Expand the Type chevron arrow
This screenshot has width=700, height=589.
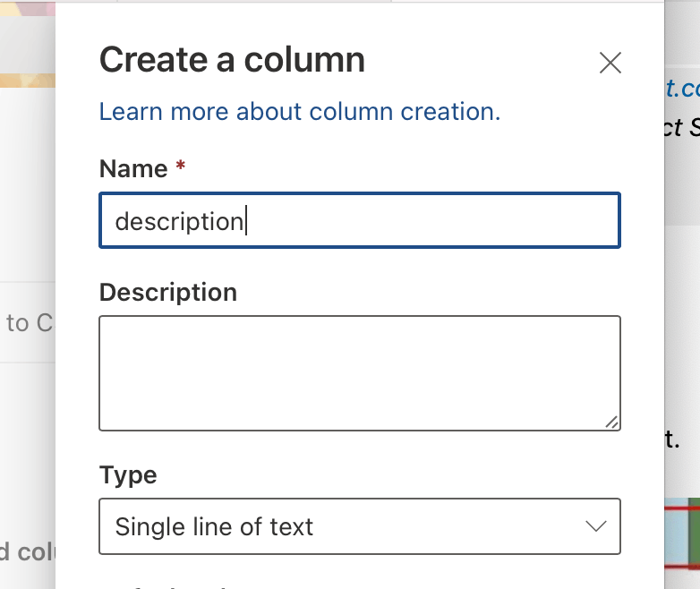pyautogui.click(x=595, y=526)
